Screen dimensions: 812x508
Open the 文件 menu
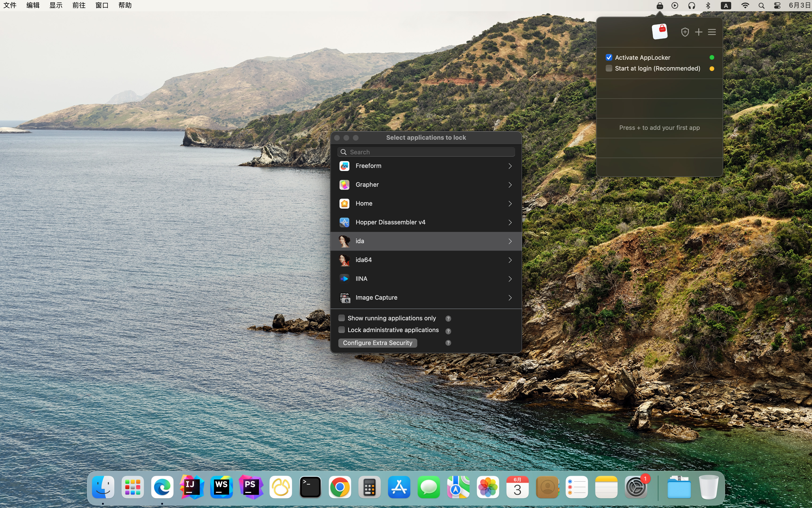(x=10, y=5)
